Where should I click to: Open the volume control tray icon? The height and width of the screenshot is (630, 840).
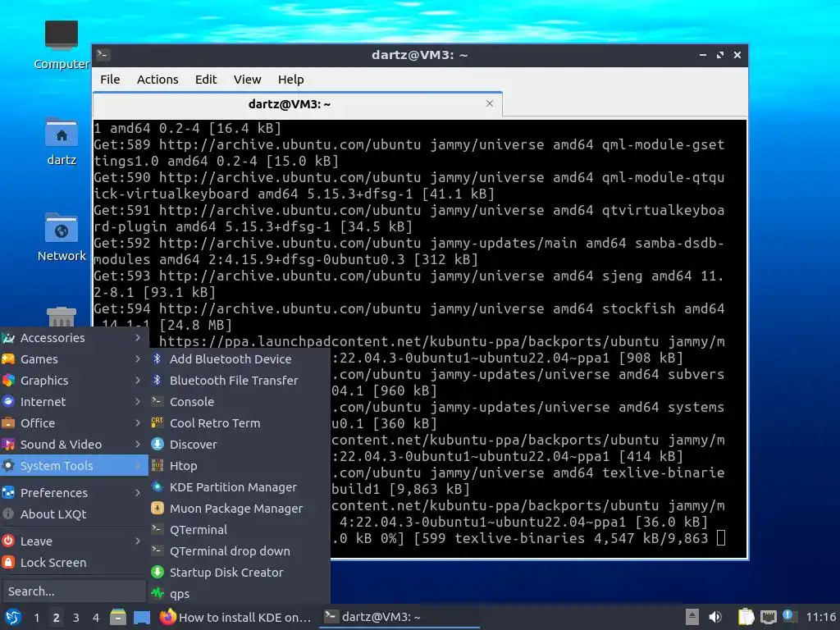(x=715, y=617)
